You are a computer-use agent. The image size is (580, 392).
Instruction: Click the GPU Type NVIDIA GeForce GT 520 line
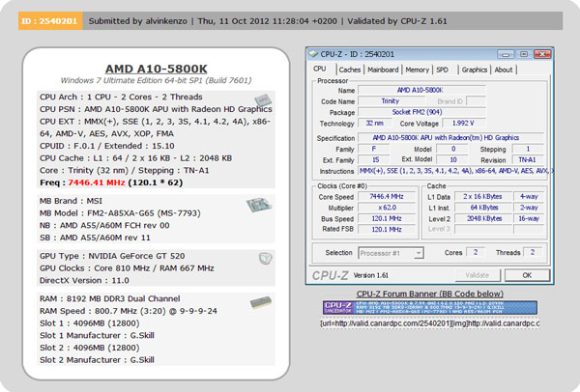pyautogui.click(x=112, y=256)
